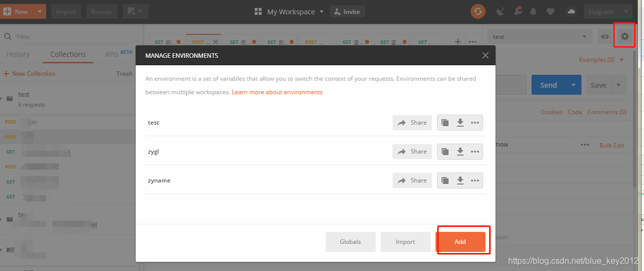Viewport: 644px width, 271px height.
Task: Expand the Save button dropdown arrow
Action: point(619,85)
